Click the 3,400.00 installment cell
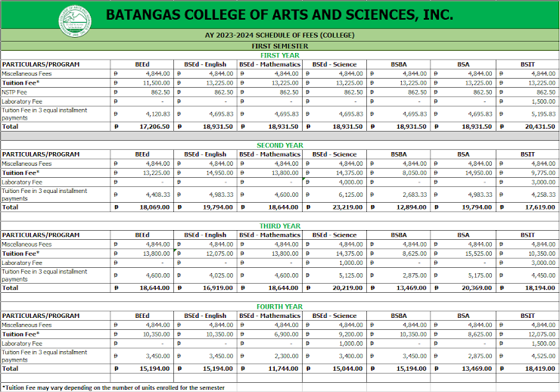Viewport: 560px width, 392px height. click(x=334, y=356)
